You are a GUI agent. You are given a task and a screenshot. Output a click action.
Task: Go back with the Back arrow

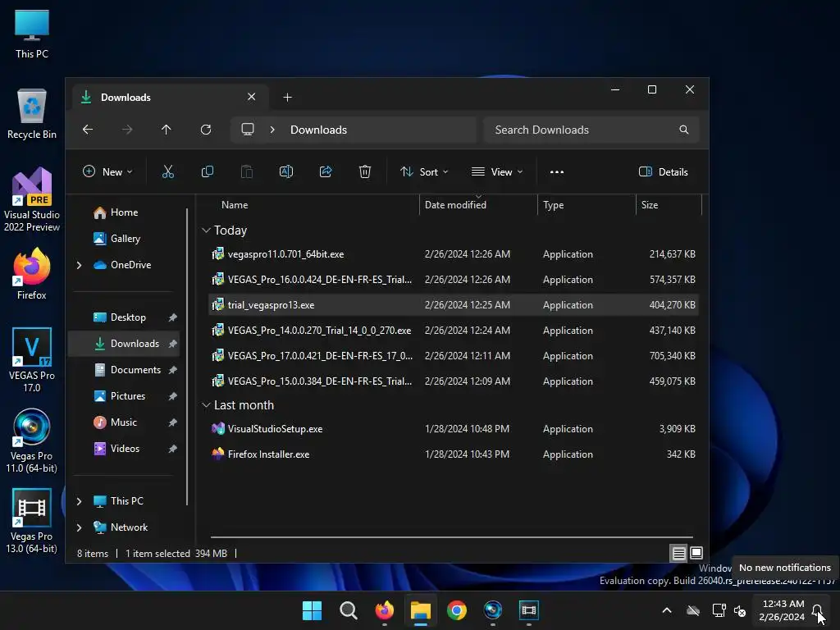88,130
